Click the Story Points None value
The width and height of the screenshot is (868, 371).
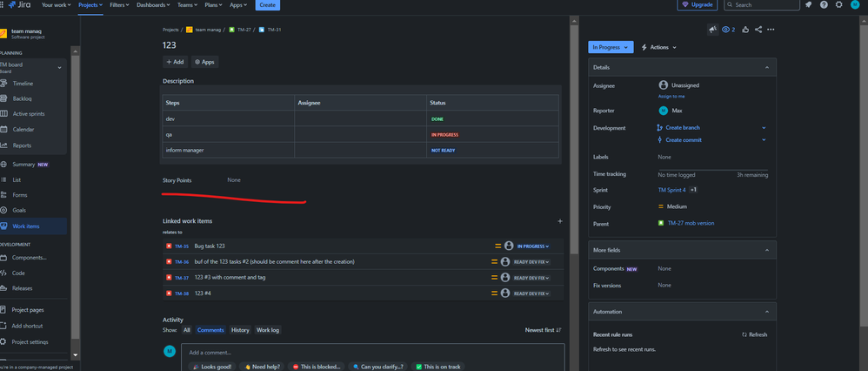[x=234, y=180]
